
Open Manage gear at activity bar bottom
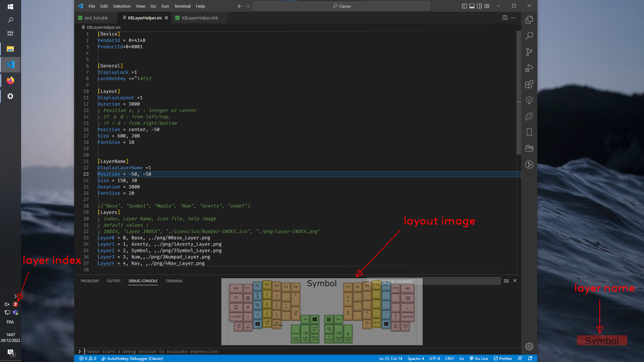pyautogui.click(x=529, y=347)
